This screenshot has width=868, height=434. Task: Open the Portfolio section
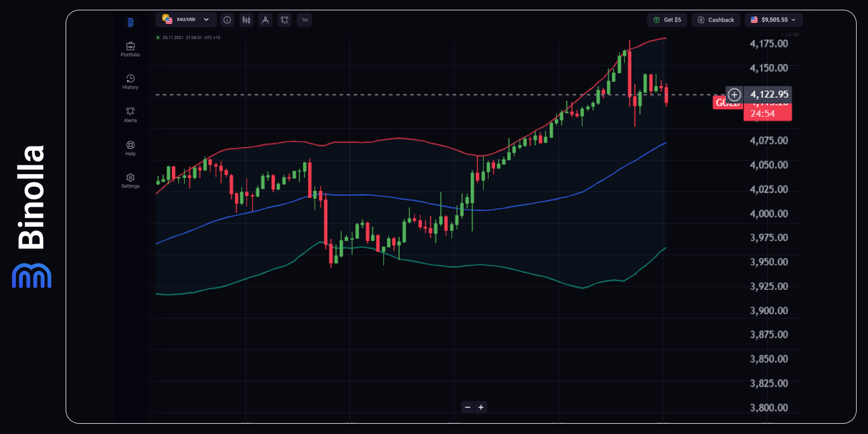click(130, 49)
